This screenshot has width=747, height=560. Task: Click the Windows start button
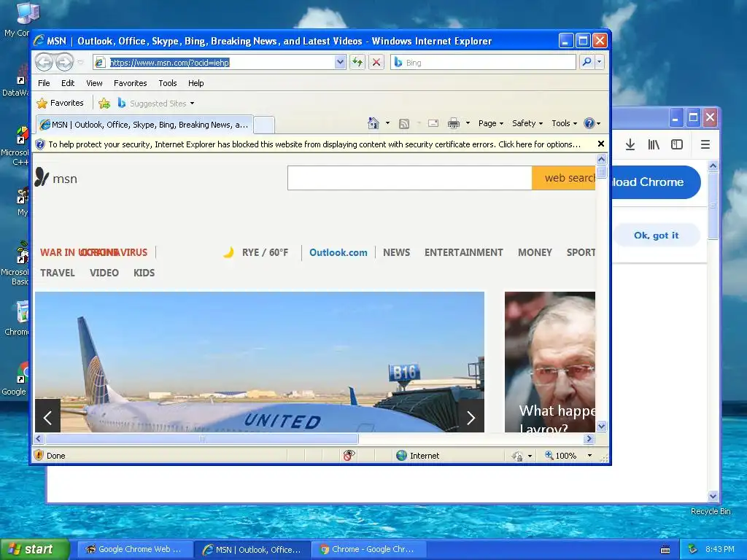pos(35,549)
